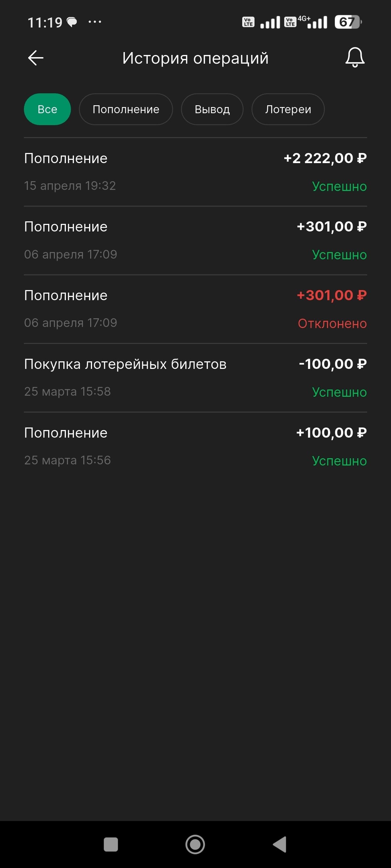Tap the "История операций" page title
The width and height of the screenshot is (391, 868).
(x=195, y=58)
